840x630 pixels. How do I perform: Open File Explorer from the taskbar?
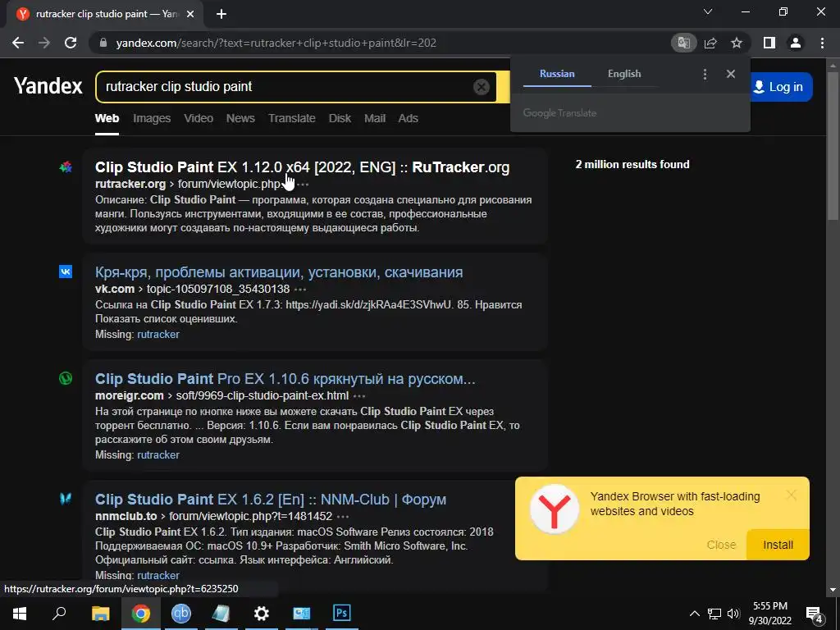tap(100, 613)
